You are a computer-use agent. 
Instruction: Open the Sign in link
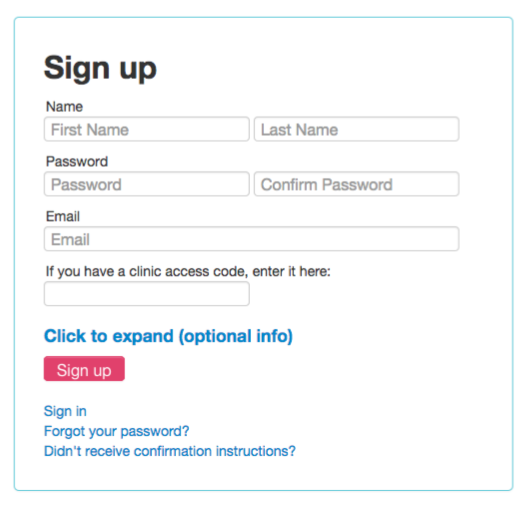point(65,411)
